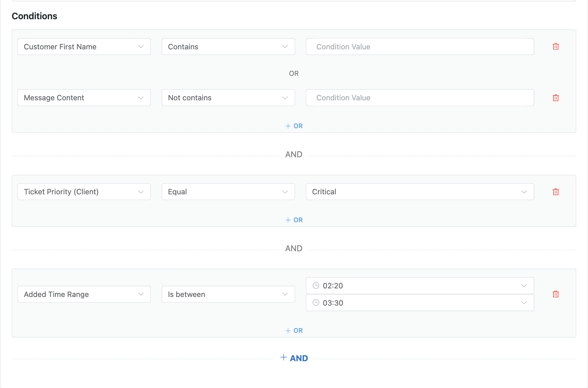
Task: Select the 02:20 start time picker
Action: 420,286
